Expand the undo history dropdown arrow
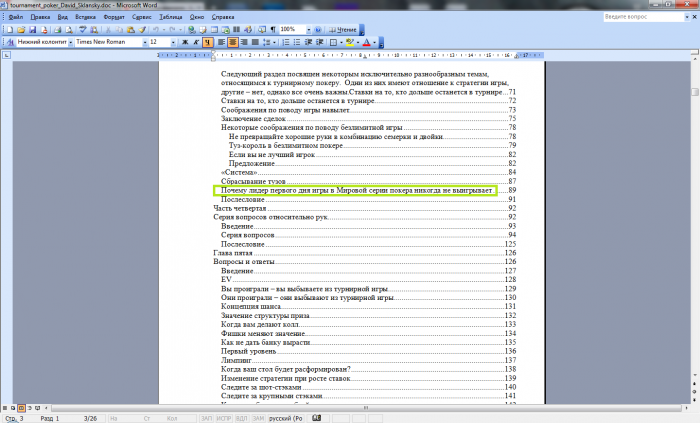 pyautogui.click(x=163, y=30)
